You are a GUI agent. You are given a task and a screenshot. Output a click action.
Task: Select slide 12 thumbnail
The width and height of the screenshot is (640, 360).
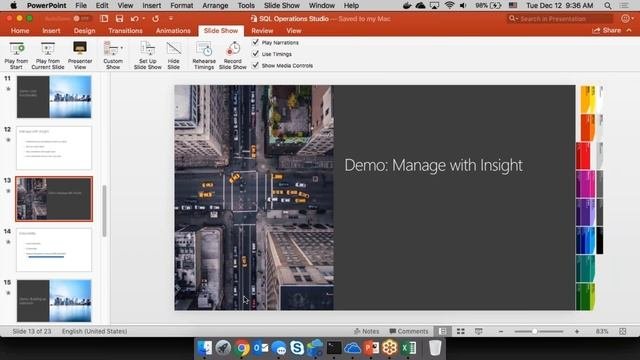point(54,148)
